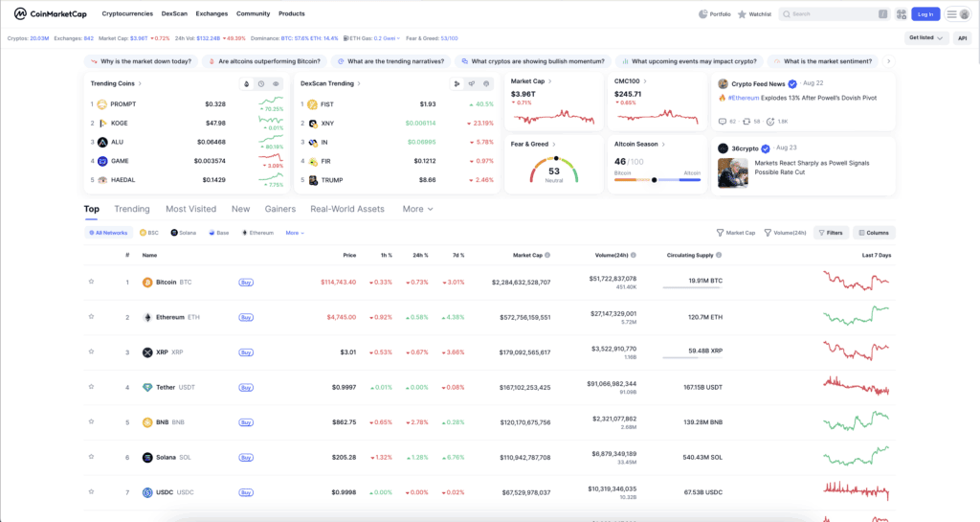Star USDC to add to watchlist

[91, 492]
